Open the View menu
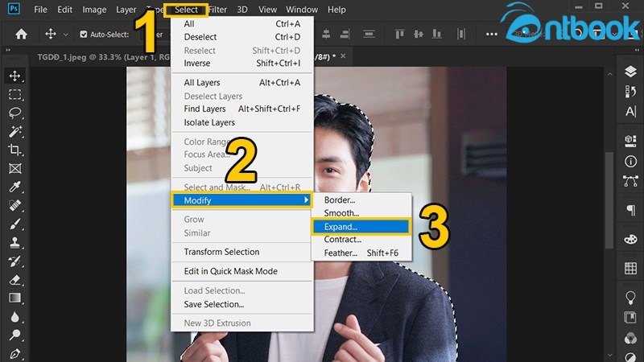Image resolution: width=644 pixels, height=362 pixels. pos(267,10)
